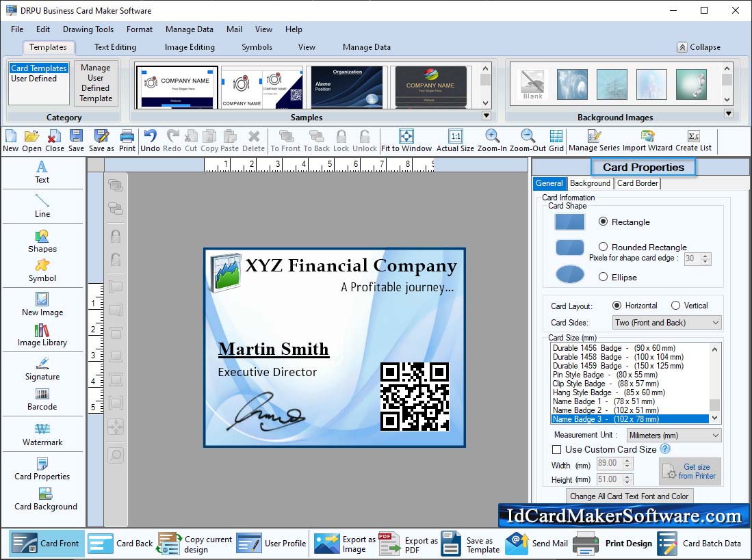Viewport: 752px width, 560px height.
Task: Open the Card Border tab
Action: [637, 183]
